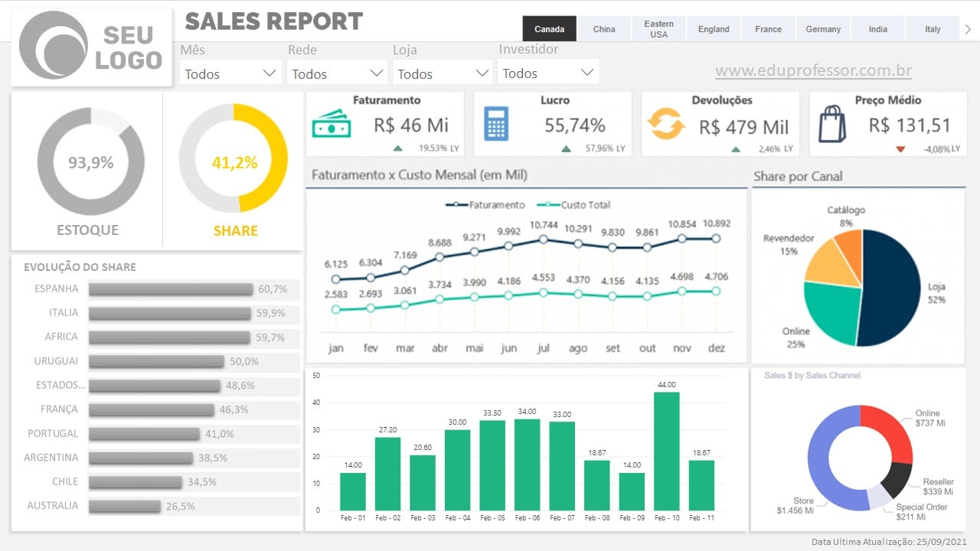This screenshot has width=980, height=551.
Task: Click the Feb - 10 bar showing 44.00
Action: point(666,452)
